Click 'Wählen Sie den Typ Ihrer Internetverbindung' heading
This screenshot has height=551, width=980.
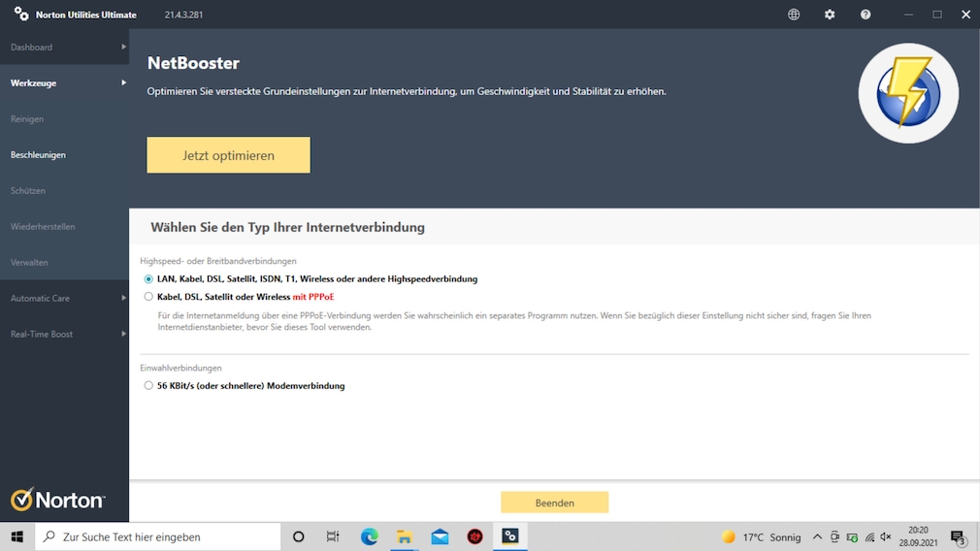[287, 227]
